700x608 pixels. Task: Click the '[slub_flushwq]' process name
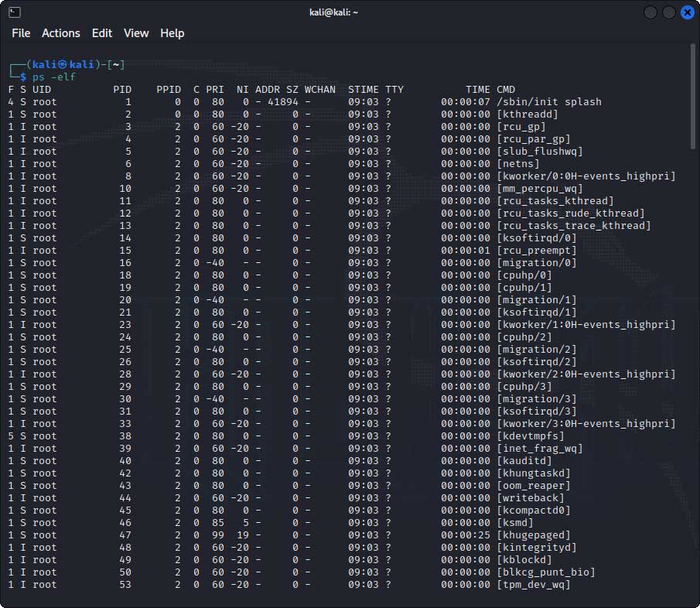[x=540, y=152]
